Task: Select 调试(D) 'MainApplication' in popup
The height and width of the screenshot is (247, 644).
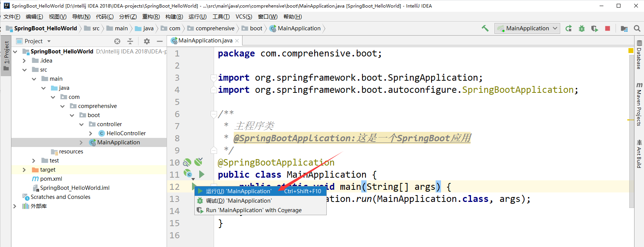Action: [260, 201]
